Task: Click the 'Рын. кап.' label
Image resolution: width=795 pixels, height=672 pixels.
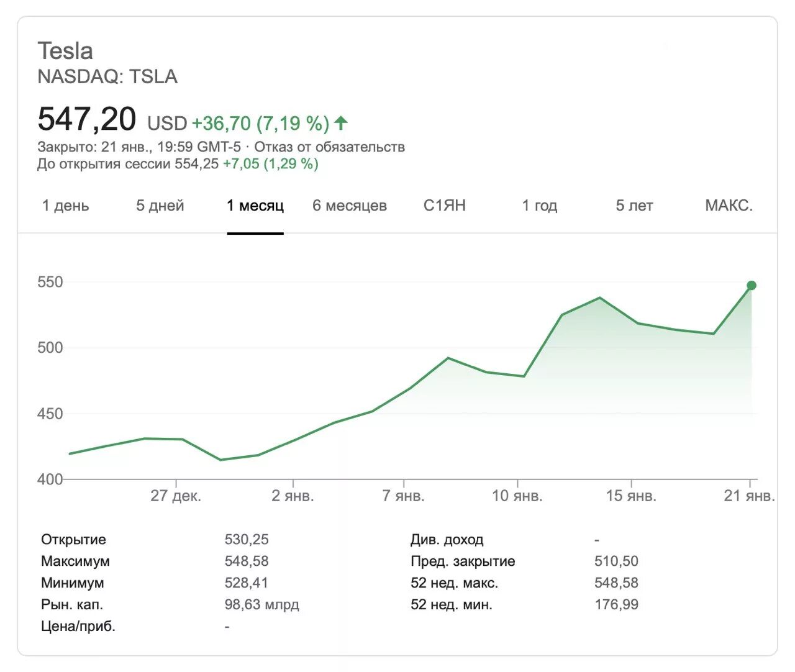Action: point(72,604)
